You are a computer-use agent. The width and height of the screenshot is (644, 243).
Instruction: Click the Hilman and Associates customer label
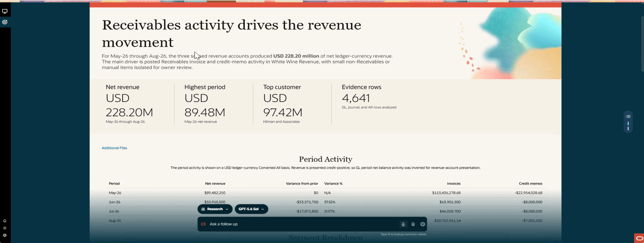coord(282,122)
